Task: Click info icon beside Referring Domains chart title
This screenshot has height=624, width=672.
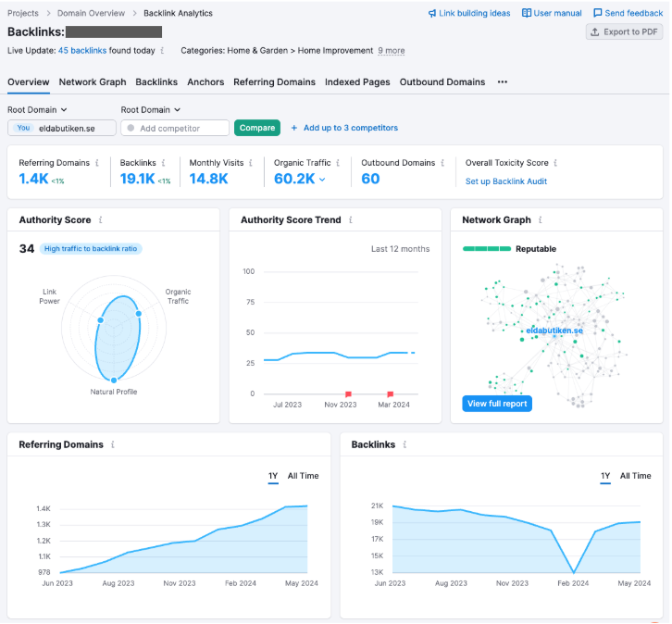Action: tap(113, 445)
